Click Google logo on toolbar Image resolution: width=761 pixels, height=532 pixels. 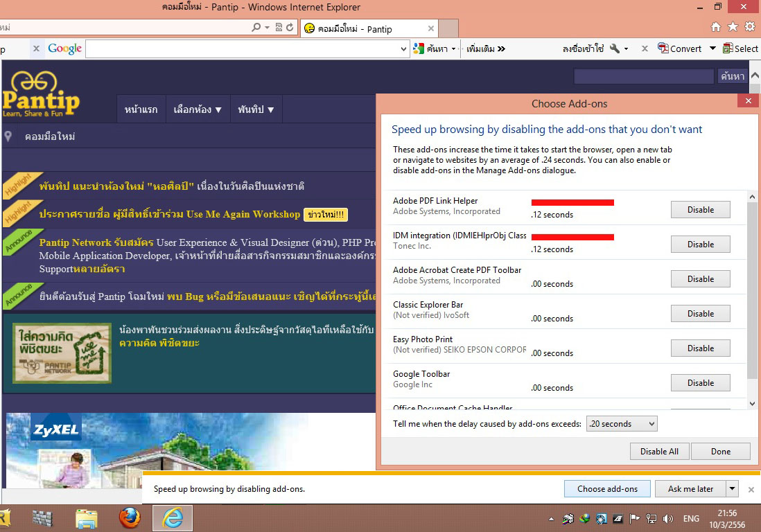(x=64, y=48)
